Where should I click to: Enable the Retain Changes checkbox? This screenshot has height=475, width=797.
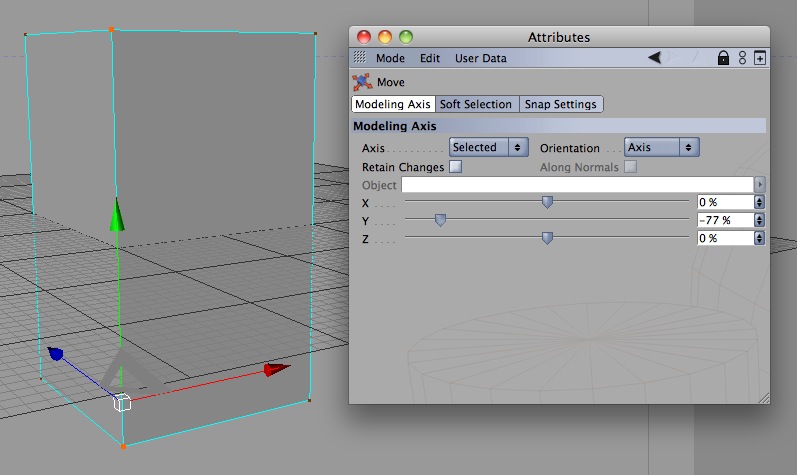455,167
